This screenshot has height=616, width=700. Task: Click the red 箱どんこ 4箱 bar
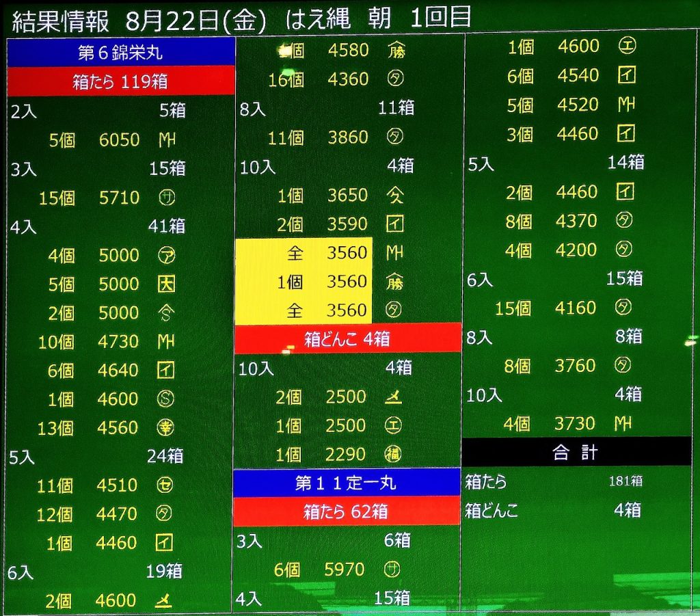click(347, 339)
